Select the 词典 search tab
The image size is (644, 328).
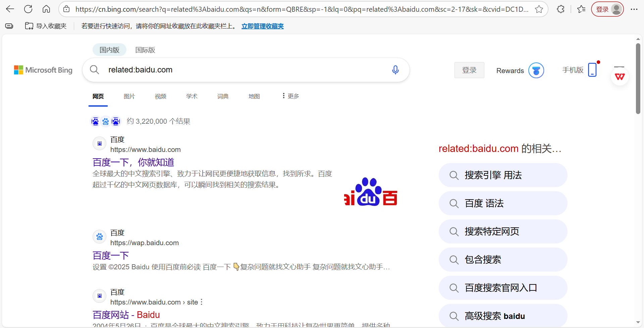coord(223,96)
